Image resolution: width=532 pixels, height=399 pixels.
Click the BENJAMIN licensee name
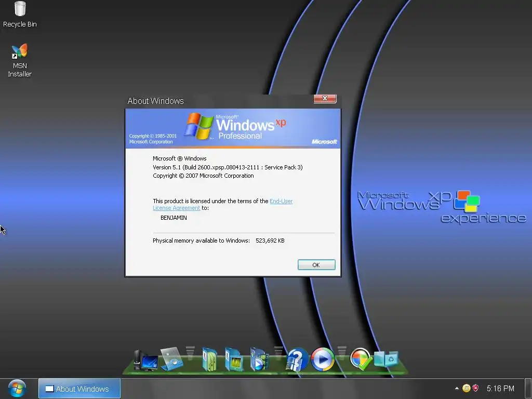174,218
